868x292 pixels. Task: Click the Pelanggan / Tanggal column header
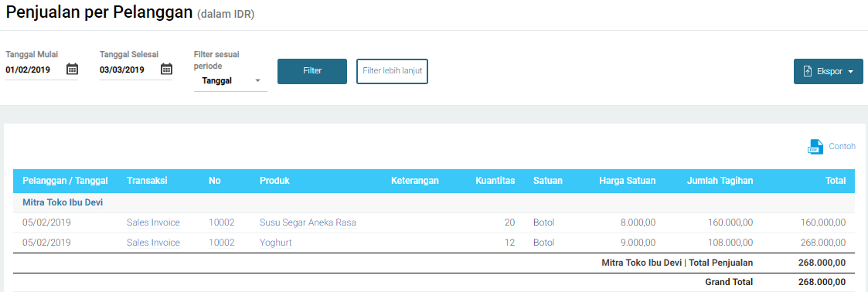66,181
